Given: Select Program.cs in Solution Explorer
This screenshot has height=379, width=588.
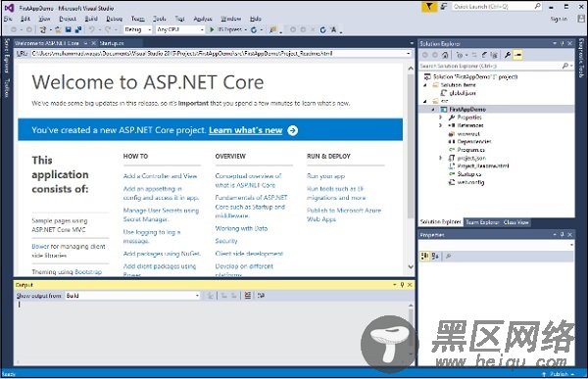Looking at the screenshot, I should [470, 150].
